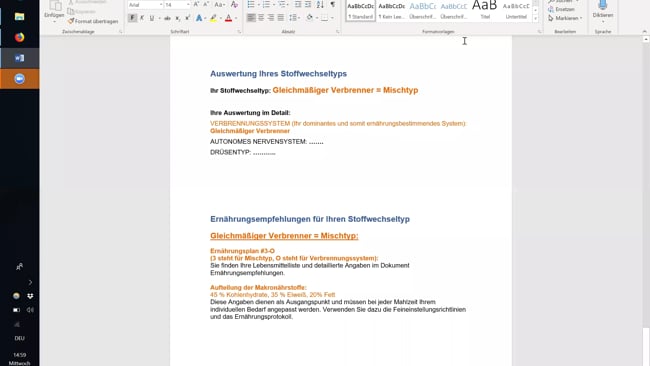The image size is (650, 366).
Task: Center the text
Action: click(x=261, y=18)
